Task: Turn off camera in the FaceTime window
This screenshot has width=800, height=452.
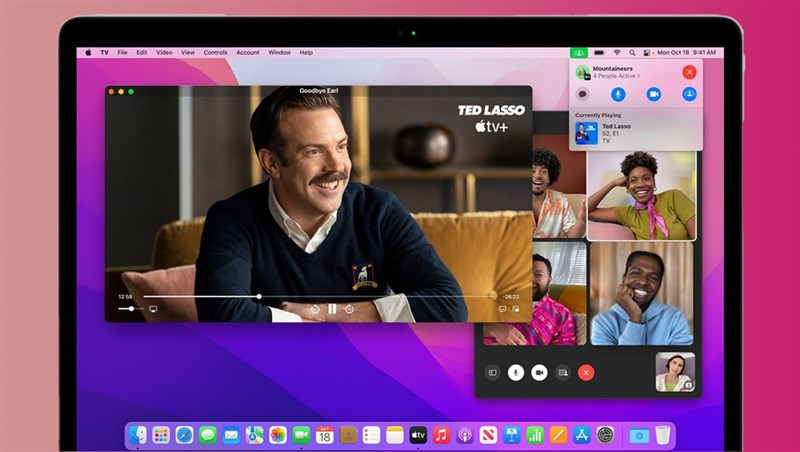Action: pyautogui.click(x=539, y=372)
